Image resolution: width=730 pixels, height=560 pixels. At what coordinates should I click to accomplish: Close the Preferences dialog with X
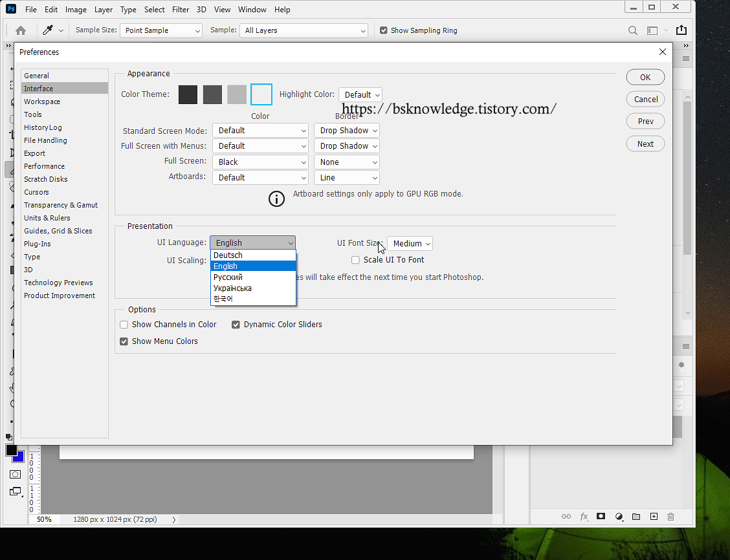663,52
